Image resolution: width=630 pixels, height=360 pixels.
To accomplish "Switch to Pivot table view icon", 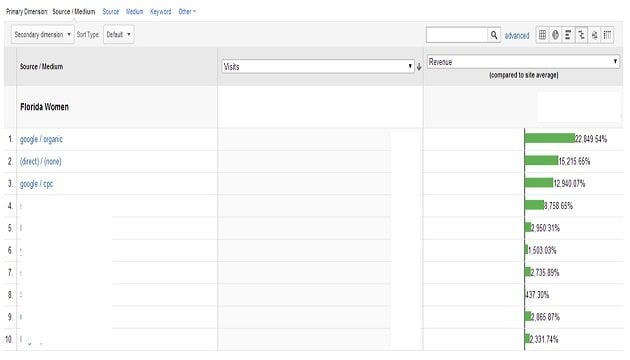I will click(608, 35).
